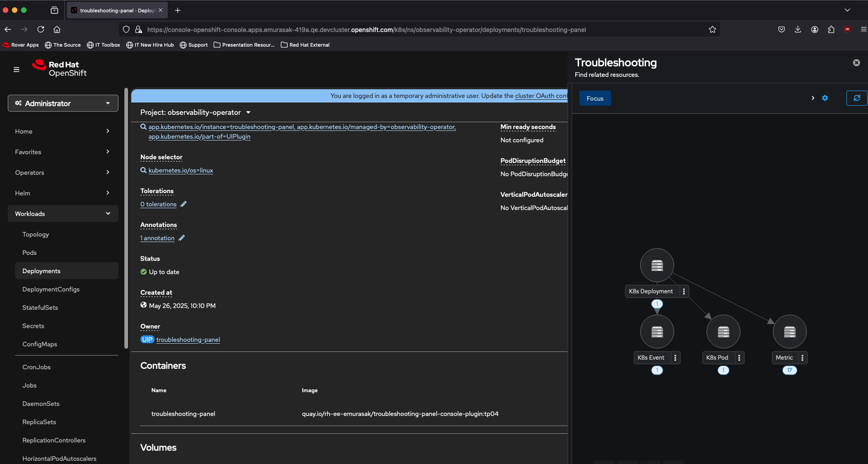This screenshot has width=868, height=464.
Task: Click the browser home button
Action: pyautogui.click(x=57, y=29)
